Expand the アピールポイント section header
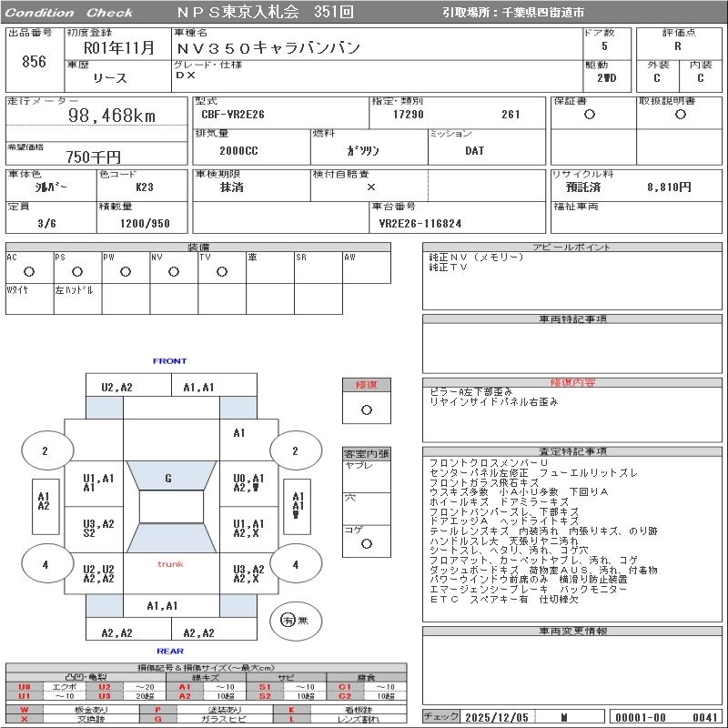 (573, 248)
